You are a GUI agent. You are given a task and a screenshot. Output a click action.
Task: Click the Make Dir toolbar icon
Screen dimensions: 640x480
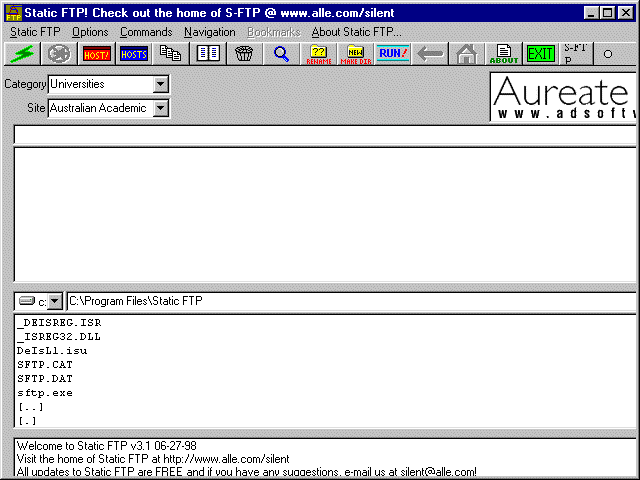coord(355,54)
